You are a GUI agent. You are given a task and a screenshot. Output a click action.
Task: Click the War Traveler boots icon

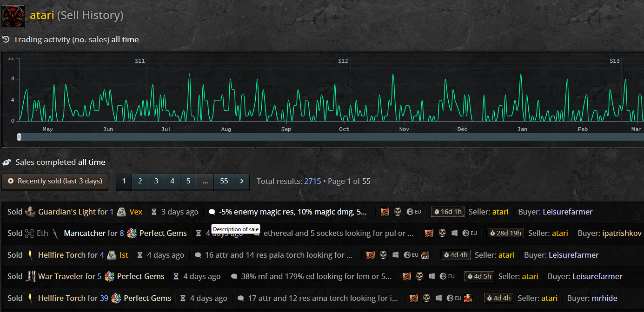pos(30,276)
